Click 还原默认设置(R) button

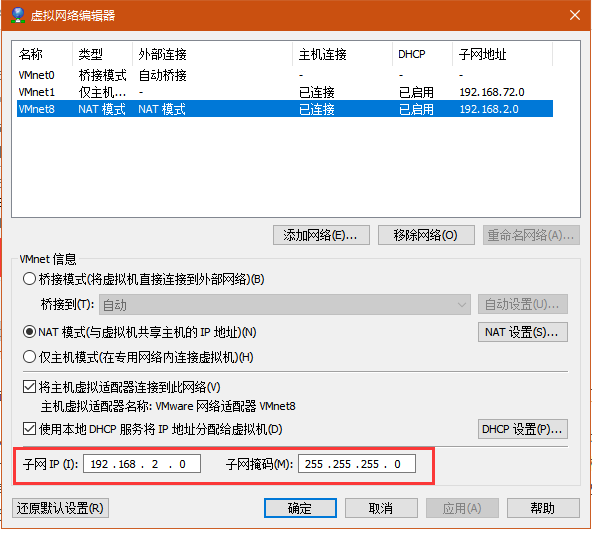(x=60, y=508)
